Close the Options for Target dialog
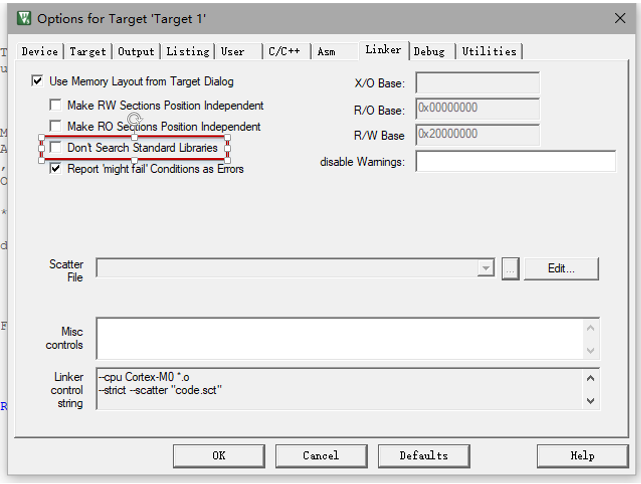The image size is (641, 484). coord(619,18)
